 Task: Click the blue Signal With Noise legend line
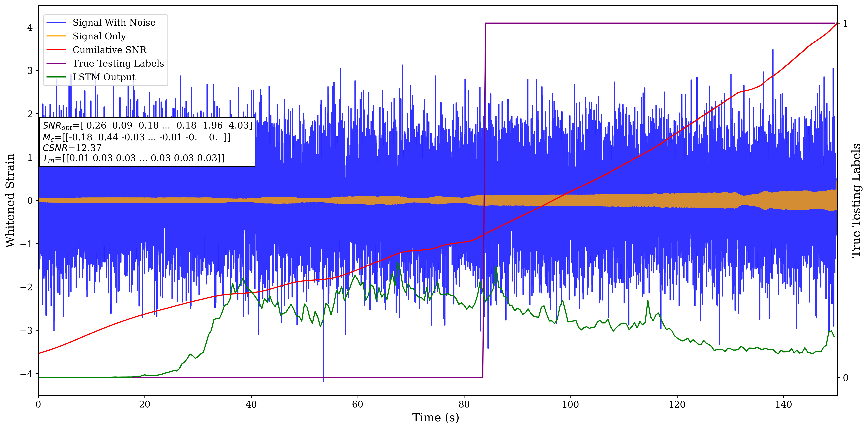coord(56,23)
